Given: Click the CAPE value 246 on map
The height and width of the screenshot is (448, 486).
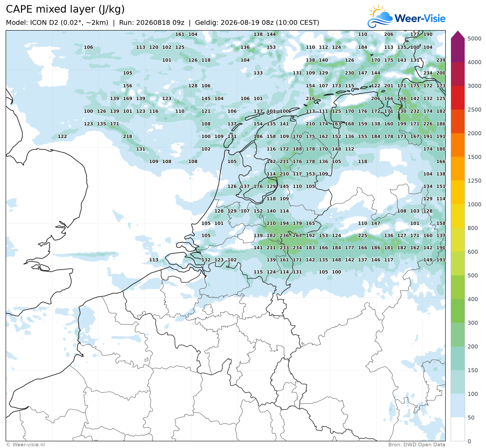Looking at the screenshot, I should [x=402, y=99].
